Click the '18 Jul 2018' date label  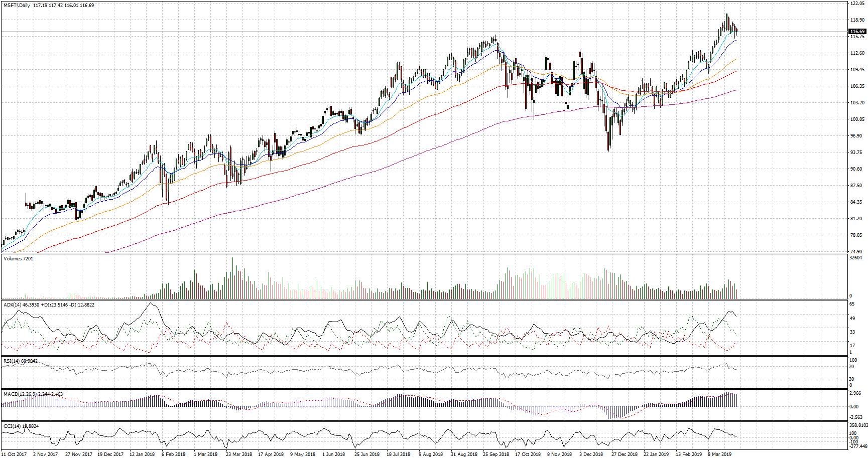[398, 454]
